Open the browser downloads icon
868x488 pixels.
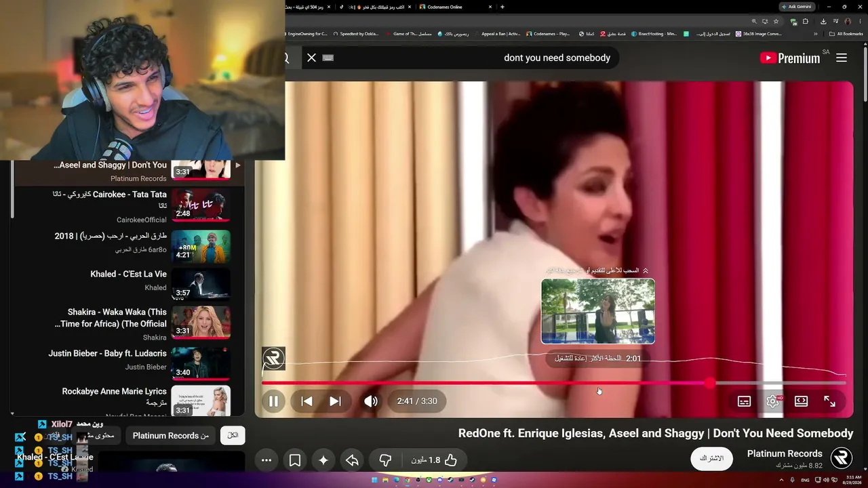(x=823, y=21)
